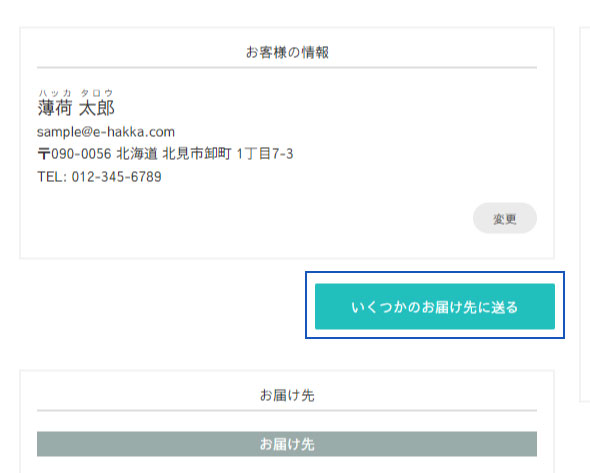Click the 変更 button in customer info
590x473 pixels.
point(505,218)
